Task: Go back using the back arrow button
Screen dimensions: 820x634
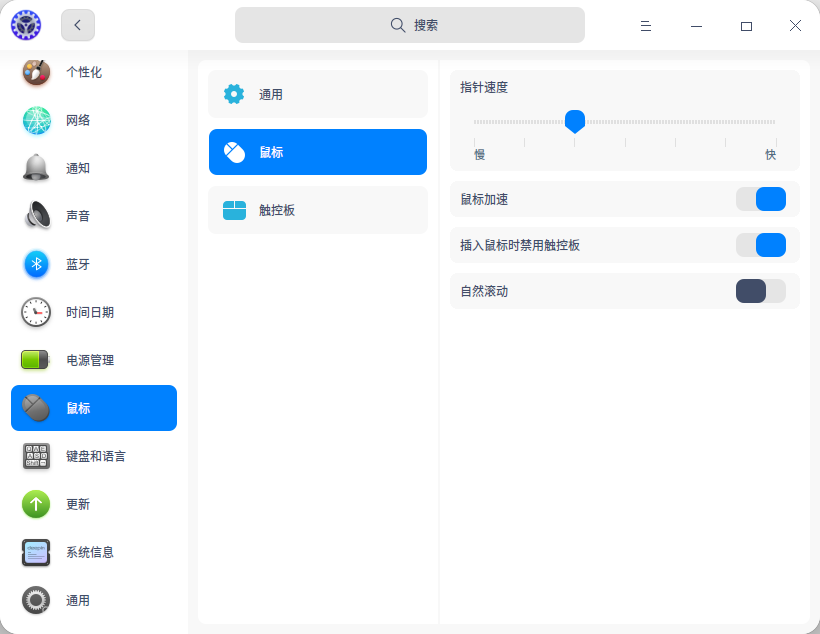Action: pyautogui.click(x=77, y=25)
